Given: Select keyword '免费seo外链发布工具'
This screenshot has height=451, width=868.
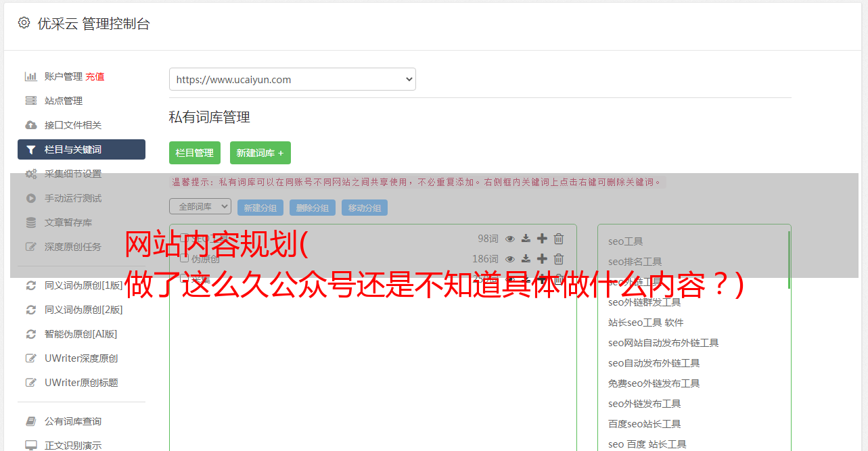Looking at the screenshot, I should (x=654, y=383).
